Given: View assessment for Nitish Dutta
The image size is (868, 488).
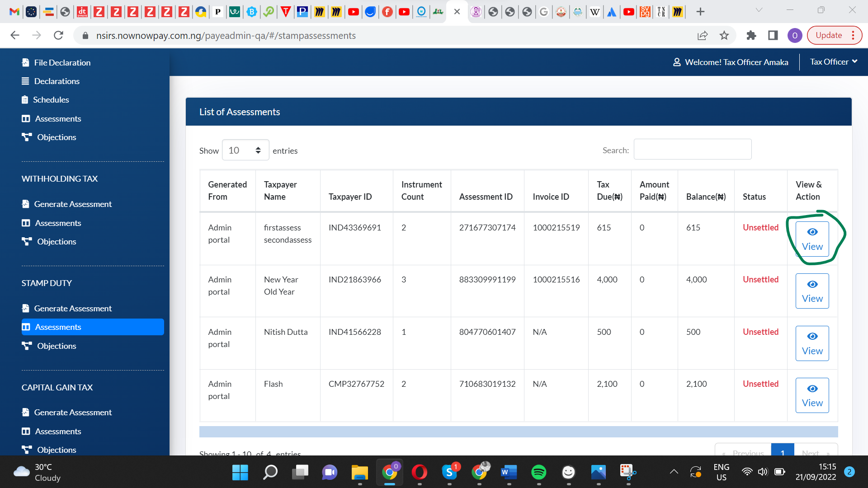Looking at the screenshot, I should tap(812, 343).
